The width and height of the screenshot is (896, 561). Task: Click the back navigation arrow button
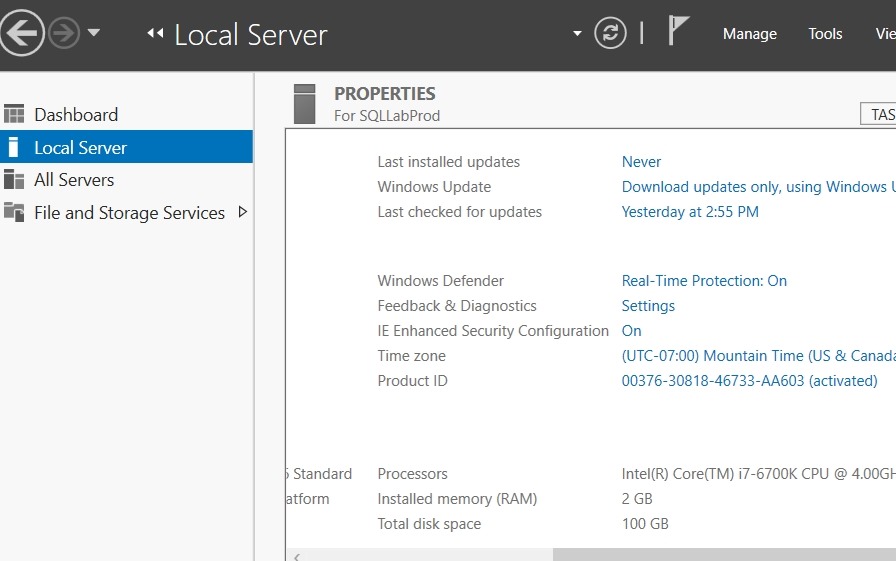coord(22,33)
